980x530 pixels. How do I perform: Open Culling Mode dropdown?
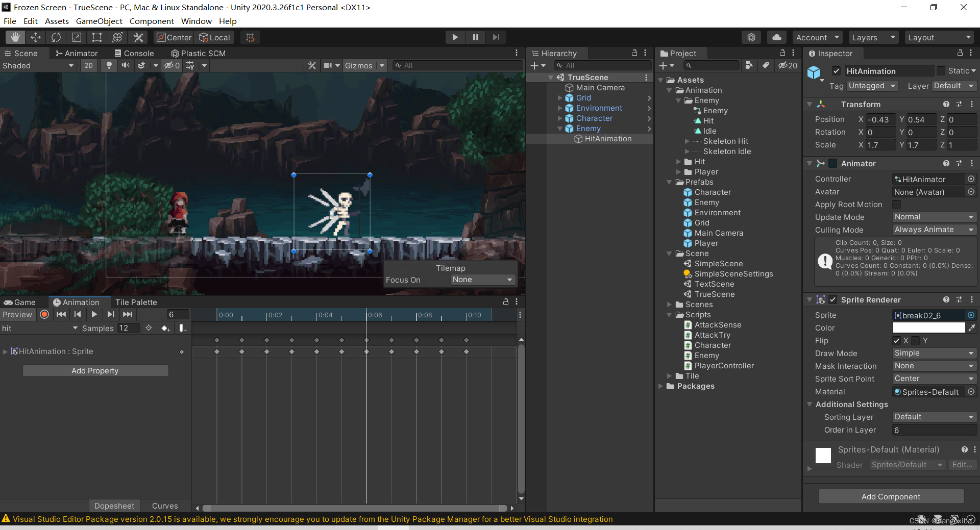tap(934, 230)
